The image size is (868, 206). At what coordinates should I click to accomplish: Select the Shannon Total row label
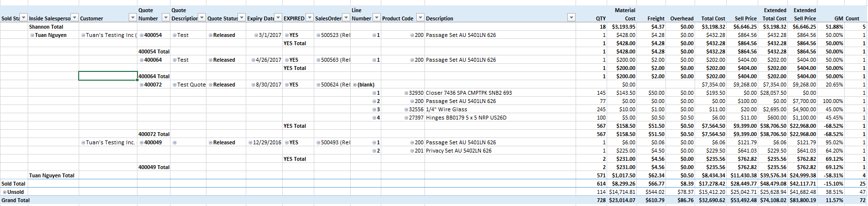point(46,27)
